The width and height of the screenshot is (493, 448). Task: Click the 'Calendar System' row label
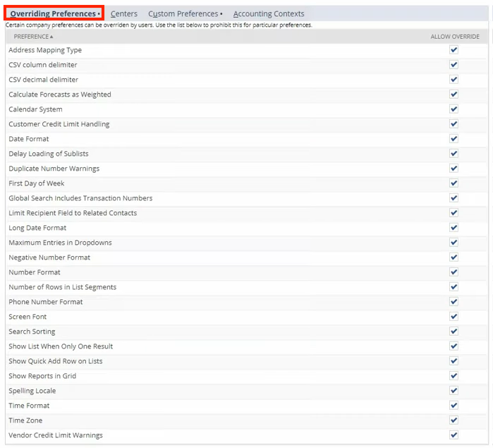[35, 109]
